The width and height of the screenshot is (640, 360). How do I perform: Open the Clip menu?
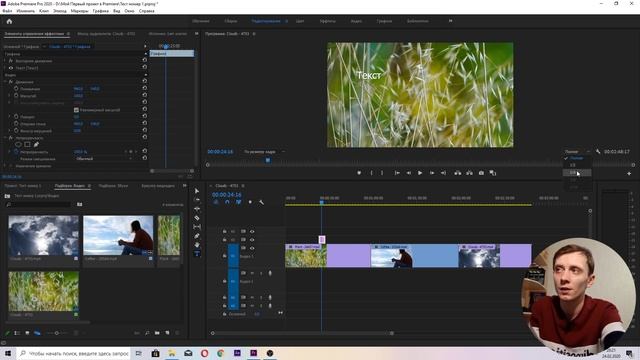(x=44, y=11)
